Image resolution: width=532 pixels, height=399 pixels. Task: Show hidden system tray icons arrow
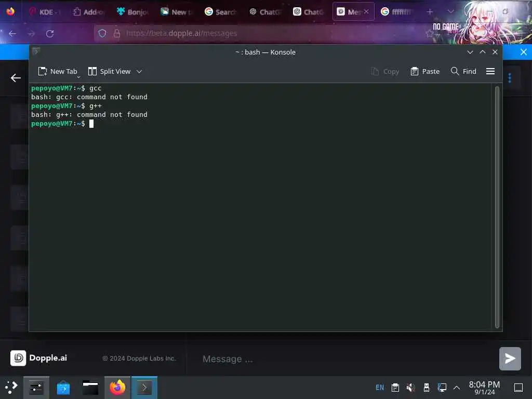[457, 388]
